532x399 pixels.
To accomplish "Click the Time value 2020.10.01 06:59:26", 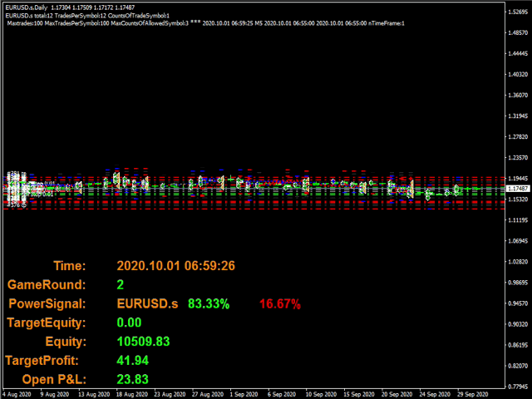I will point(175,266).
